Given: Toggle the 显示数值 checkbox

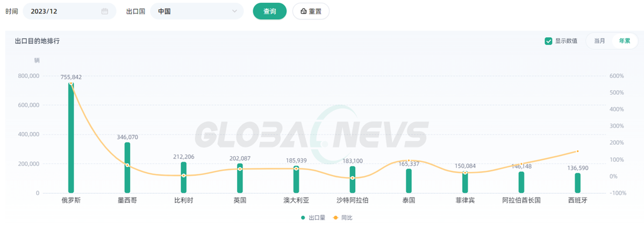Looking at the screenshot, I should click(548, 41).
